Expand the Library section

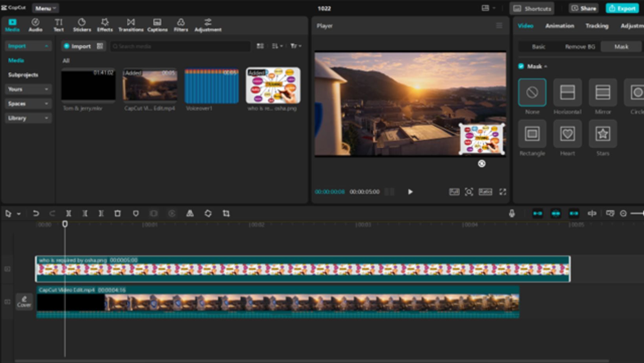pyautogui.click(x=28, y=118)
